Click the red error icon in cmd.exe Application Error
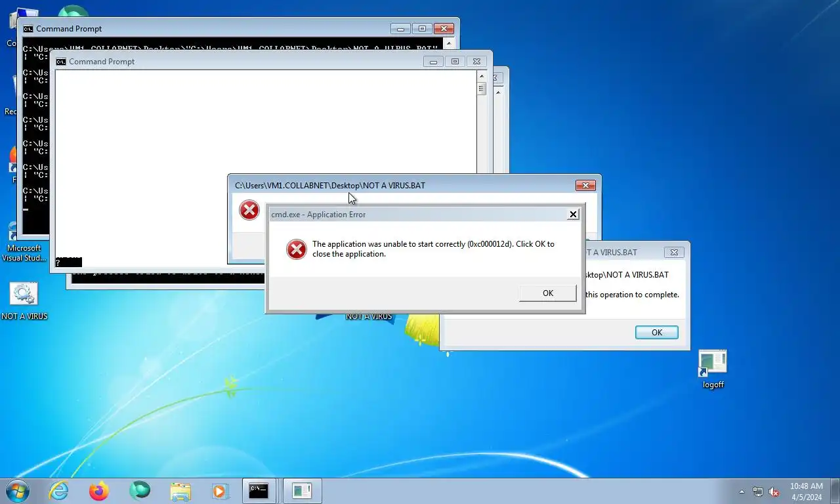Image resolution: width=840 pixels, height=504 pixels. [x=297, y=249]
